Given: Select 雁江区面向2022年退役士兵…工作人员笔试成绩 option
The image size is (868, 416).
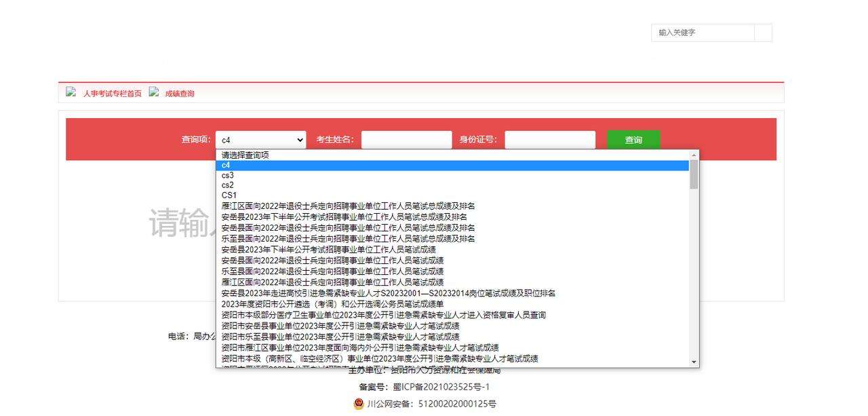Looking at the screenshot, I should pyautogui.click(x=452, y=282).
